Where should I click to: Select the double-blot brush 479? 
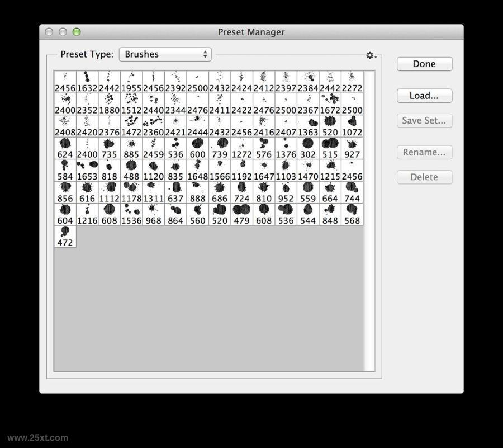242,215
